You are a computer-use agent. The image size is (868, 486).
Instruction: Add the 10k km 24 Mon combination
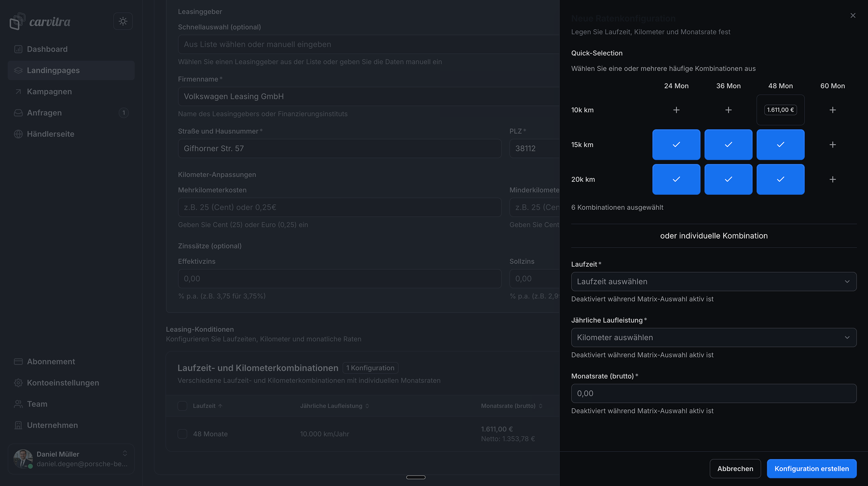pos(676,110)
